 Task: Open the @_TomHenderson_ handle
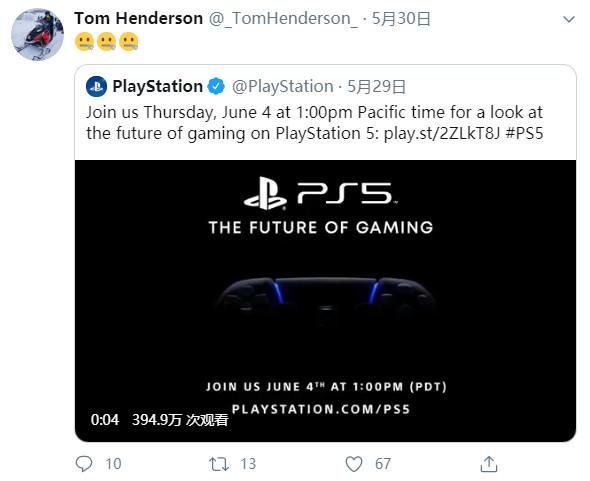(x=283, y=18)
